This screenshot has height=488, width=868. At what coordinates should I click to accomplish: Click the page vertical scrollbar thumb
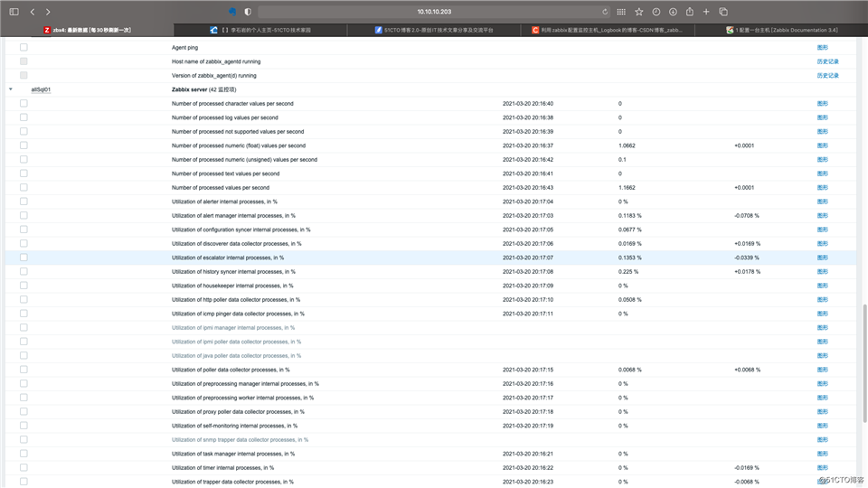point(864,363)
